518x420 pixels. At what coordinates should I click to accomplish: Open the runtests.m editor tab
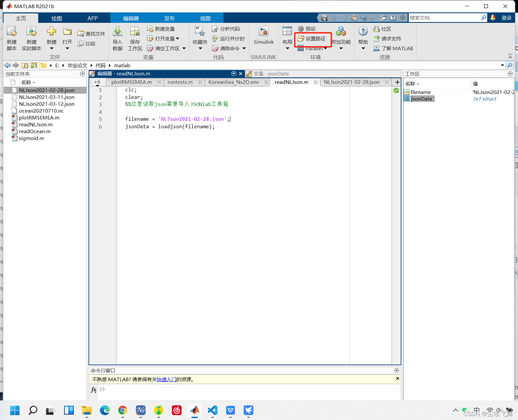(180, 82)
